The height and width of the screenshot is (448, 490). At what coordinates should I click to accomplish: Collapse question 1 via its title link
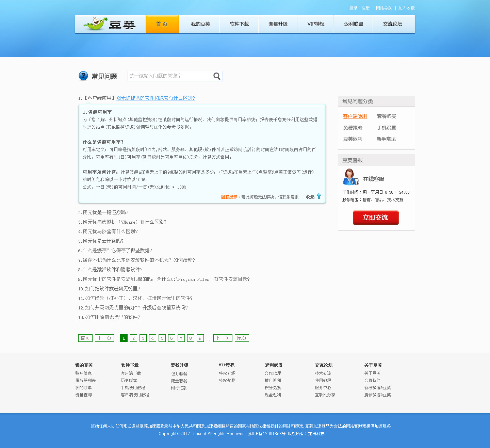click(156, 98)
